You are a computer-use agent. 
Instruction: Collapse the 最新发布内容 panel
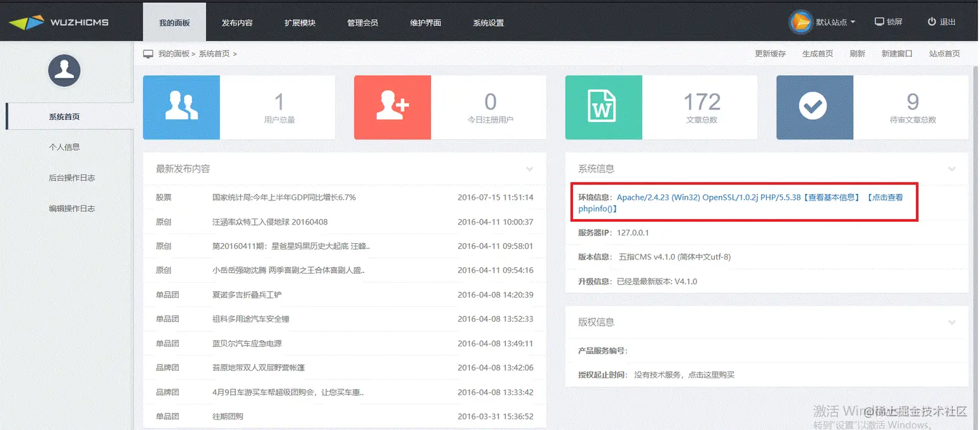click(x=530, y=169)
